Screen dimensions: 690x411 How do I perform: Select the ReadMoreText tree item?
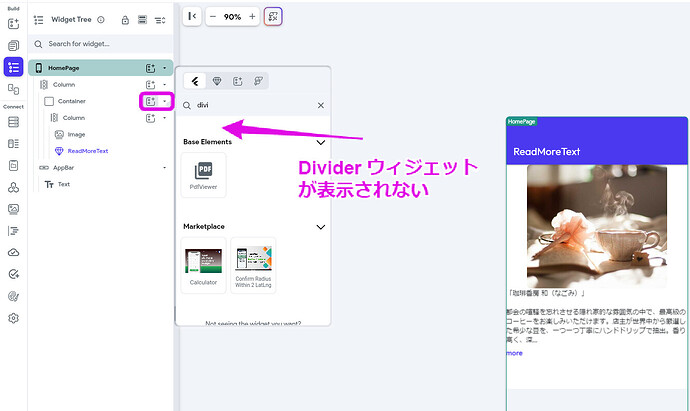(x=88, y=151)
